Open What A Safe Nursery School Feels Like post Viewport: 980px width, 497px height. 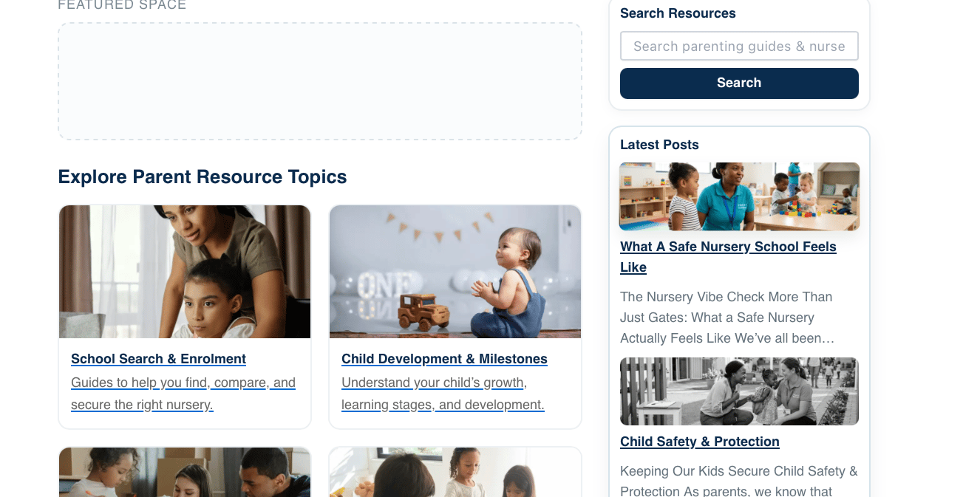tap(728, 257)
